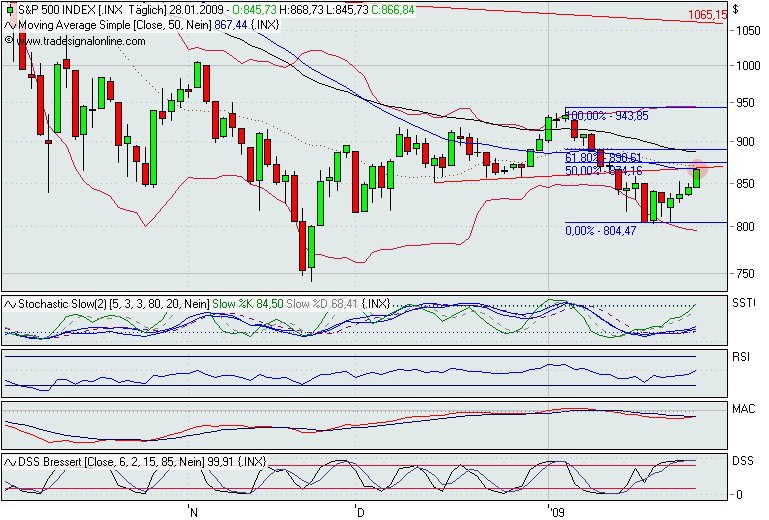This screenshot has width=769, height=520.
Task: Click the low value L:845,73
Action: click(x=346, y=9)
